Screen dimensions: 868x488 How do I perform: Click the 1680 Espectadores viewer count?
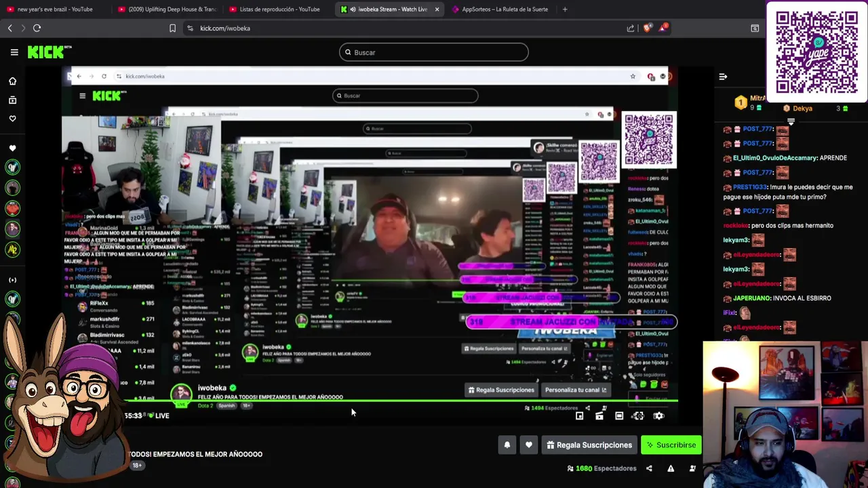pos(602,468)
